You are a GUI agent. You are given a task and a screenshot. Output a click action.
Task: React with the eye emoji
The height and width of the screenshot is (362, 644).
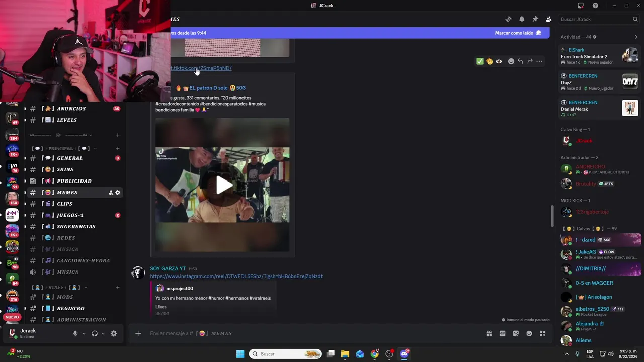tap(499, 61)
